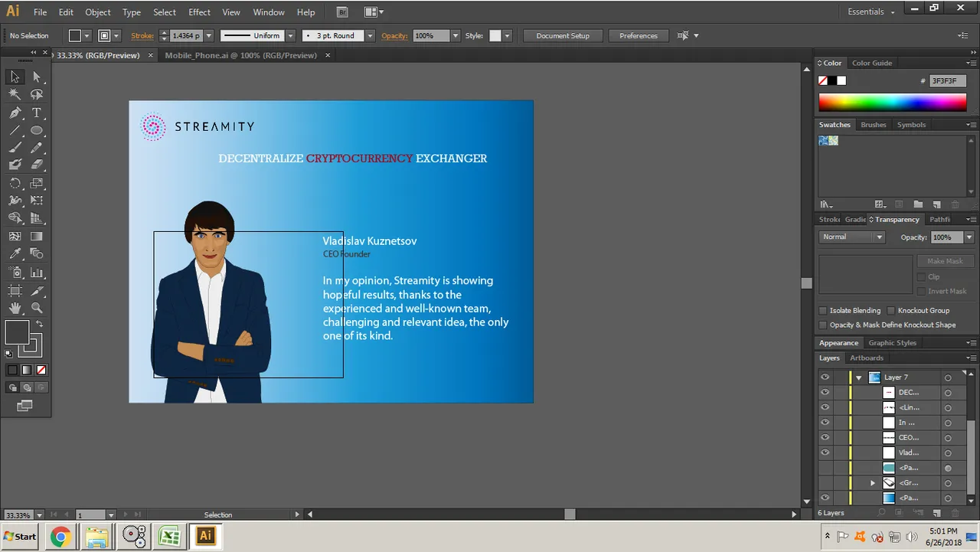Select the Perspective Grid tool
980x552 pixels.
click(36, 218)
